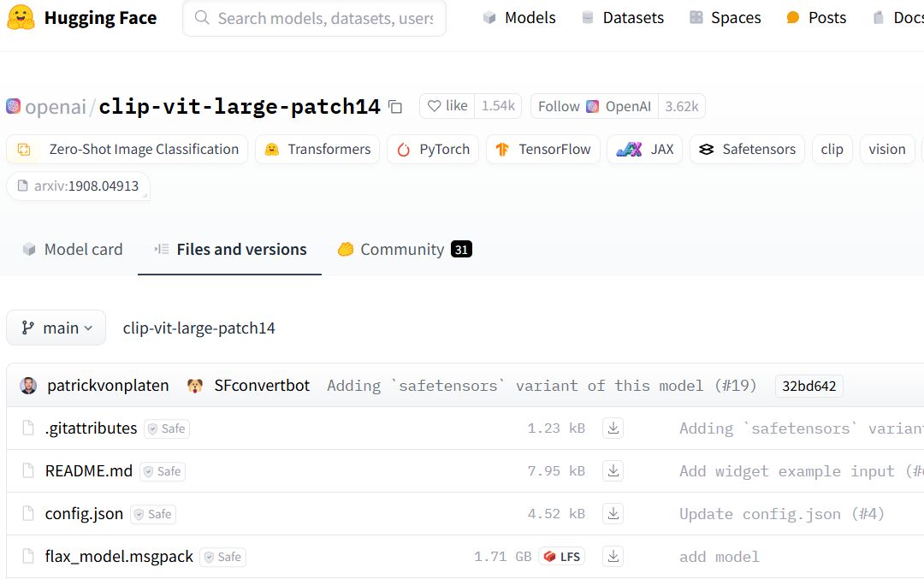The width and height of the screenshot is (924, 579).
Task: Click the JAX tag
Action: [645, 149]
